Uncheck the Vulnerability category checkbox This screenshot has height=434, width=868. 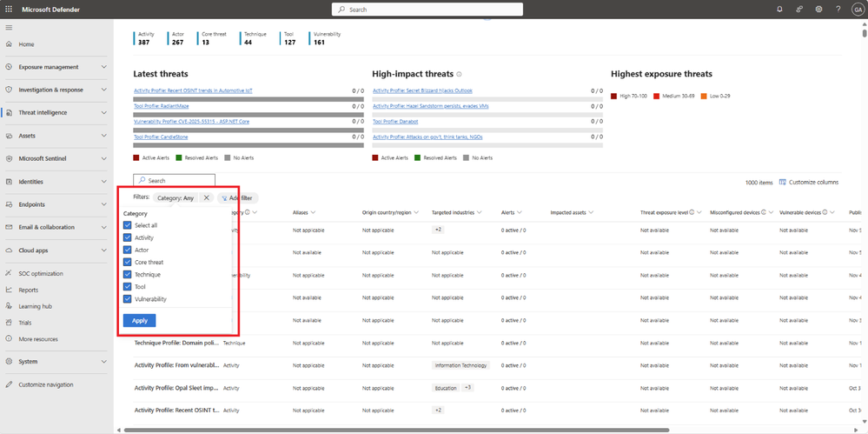tap(128, 299)
